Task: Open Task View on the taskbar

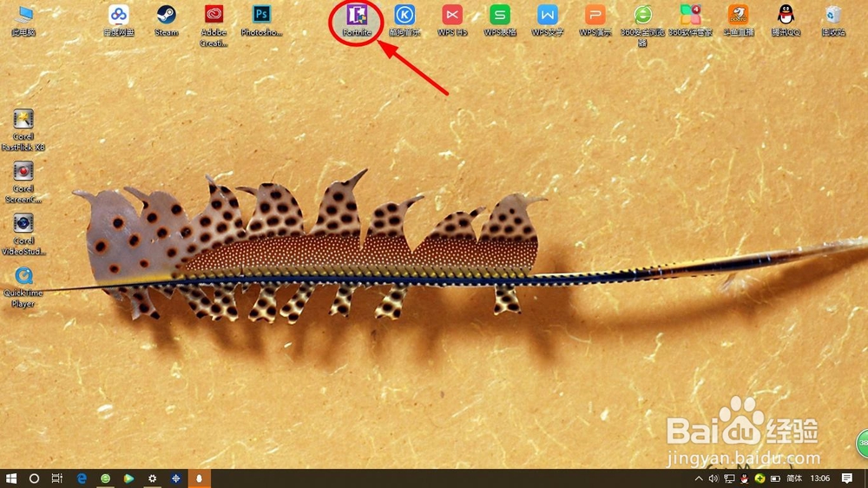Action: pyautogui.click(x=57, y=478)
